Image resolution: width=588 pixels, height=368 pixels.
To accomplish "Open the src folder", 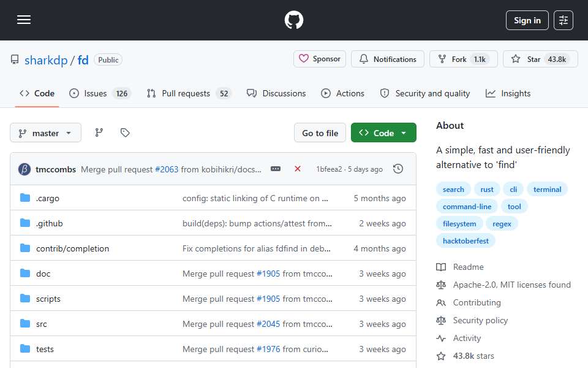I will tap(41, 324).
